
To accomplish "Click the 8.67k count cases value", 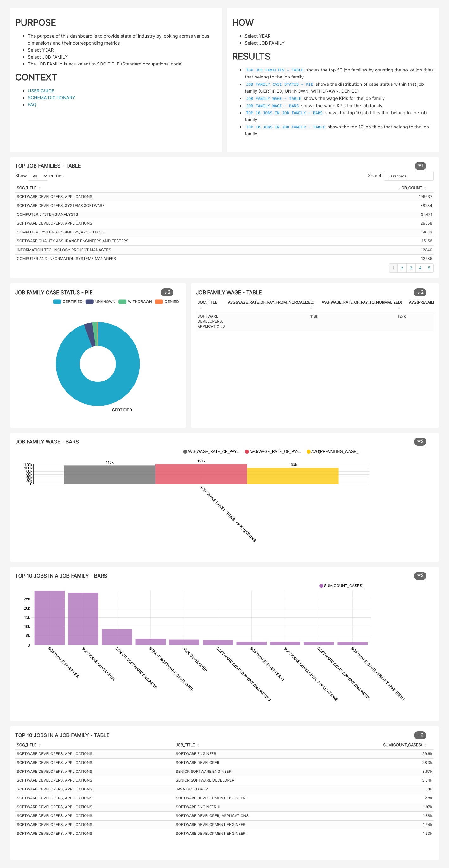I will pyautogui.click(x=427, y=771).
